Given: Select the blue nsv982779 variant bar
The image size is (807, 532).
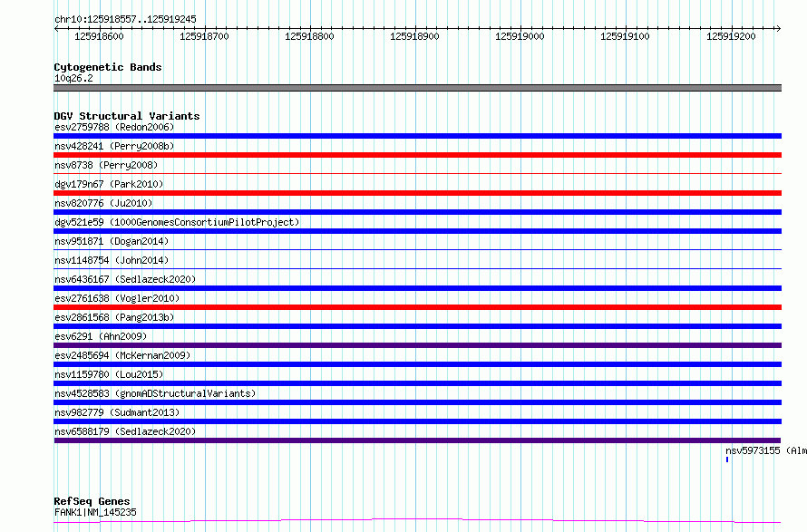Looking at the screenshot, I should 417,421.
